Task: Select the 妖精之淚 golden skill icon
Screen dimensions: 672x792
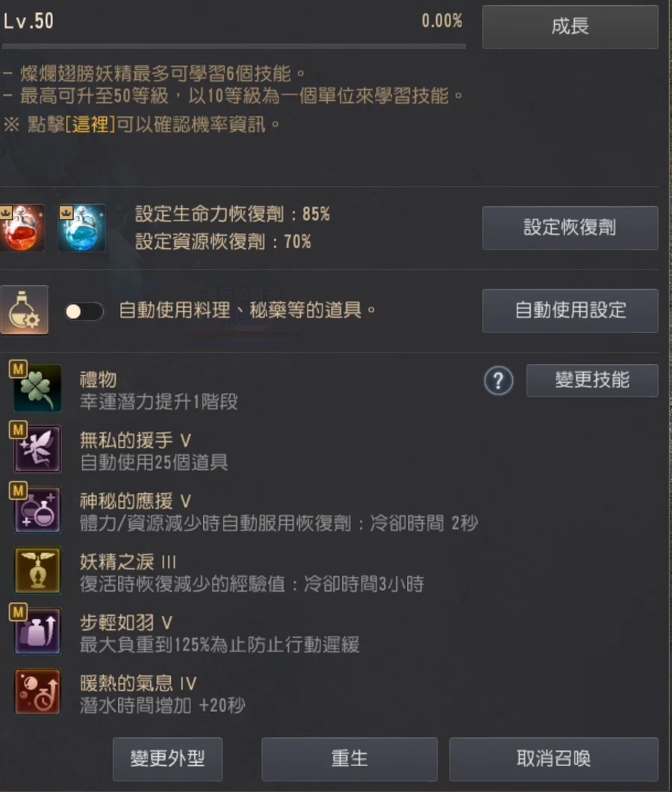Action: (38, 570)
